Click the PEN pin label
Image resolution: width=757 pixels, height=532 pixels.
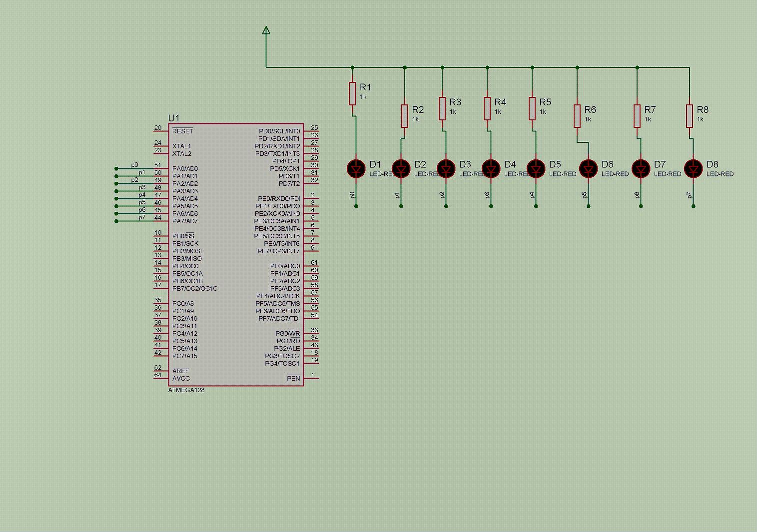point(294,379)
